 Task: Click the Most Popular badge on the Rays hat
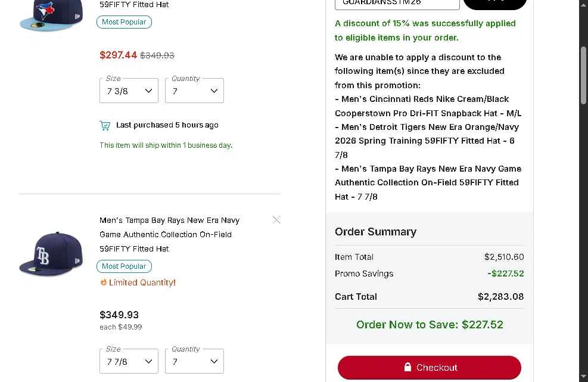(124, 266)
